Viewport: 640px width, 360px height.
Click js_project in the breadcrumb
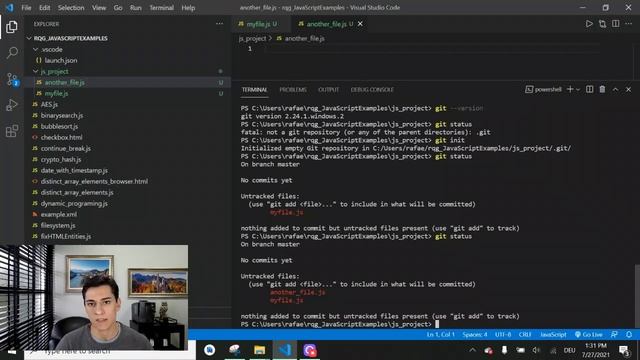[252, 38]
